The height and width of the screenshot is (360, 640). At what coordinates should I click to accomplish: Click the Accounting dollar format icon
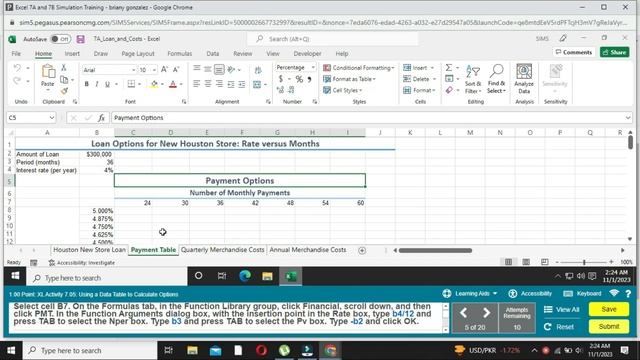pos(281,79)
